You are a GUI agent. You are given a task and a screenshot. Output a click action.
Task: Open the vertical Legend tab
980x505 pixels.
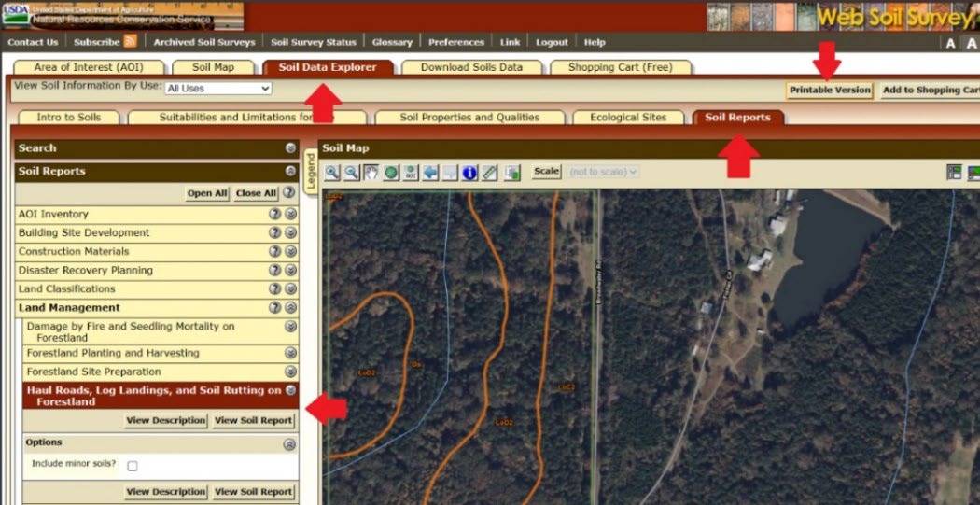point(310,171)
